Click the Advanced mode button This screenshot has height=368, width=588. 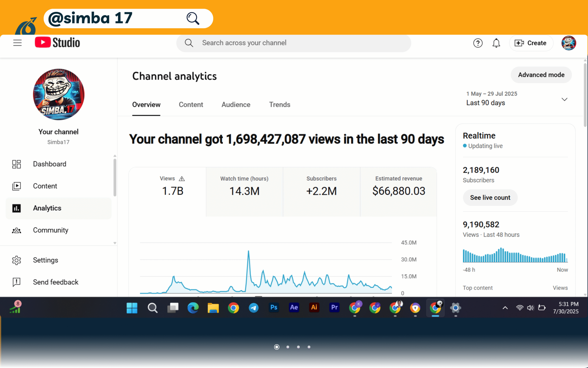pyautogui.click(x=541, y=75)
